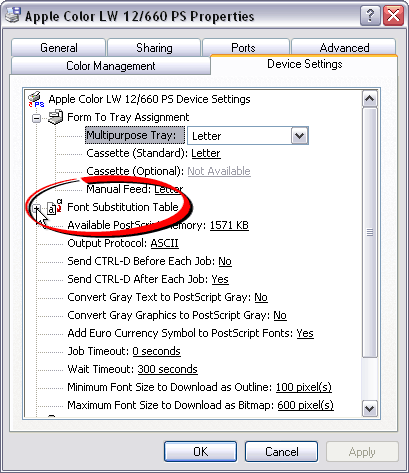Viewport: 409px width, 473px height.
Task: Click the title bar Help question mark button
Action: tap(370, 16)
